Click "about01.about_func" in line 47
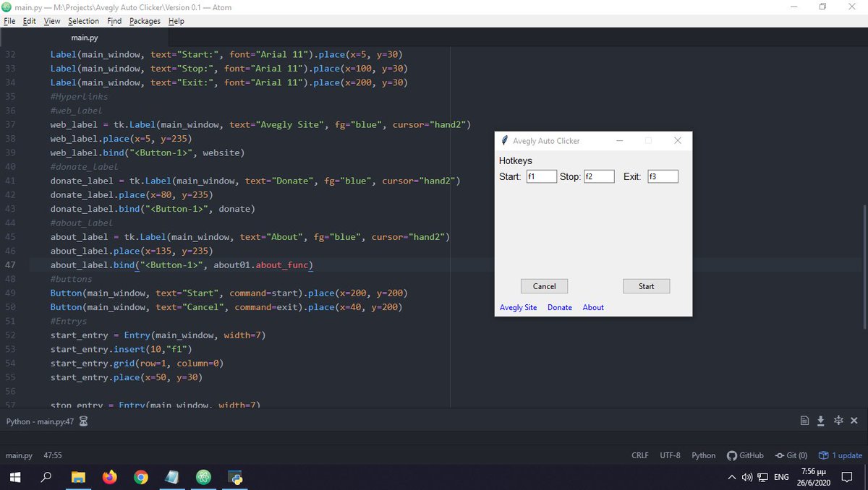 pos(263,265)
